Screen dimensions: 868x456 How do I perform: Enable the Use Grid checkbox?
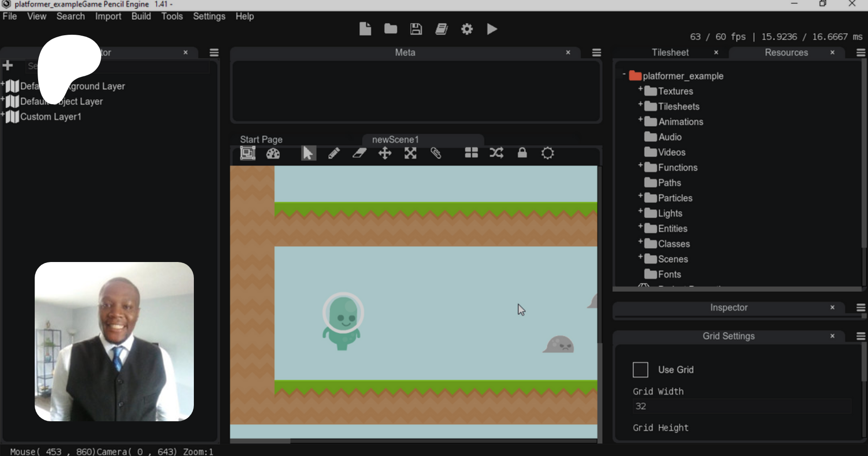640,370
